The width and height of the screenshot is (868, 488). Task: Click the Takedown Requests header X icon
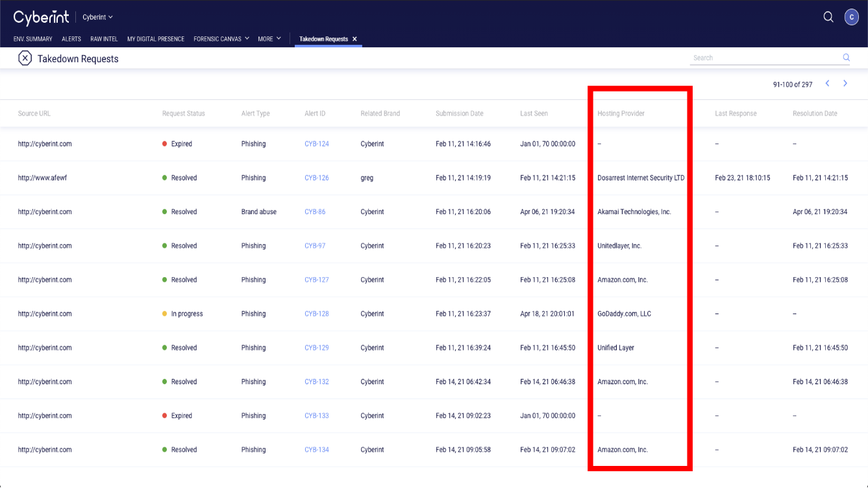coord(25,58)
